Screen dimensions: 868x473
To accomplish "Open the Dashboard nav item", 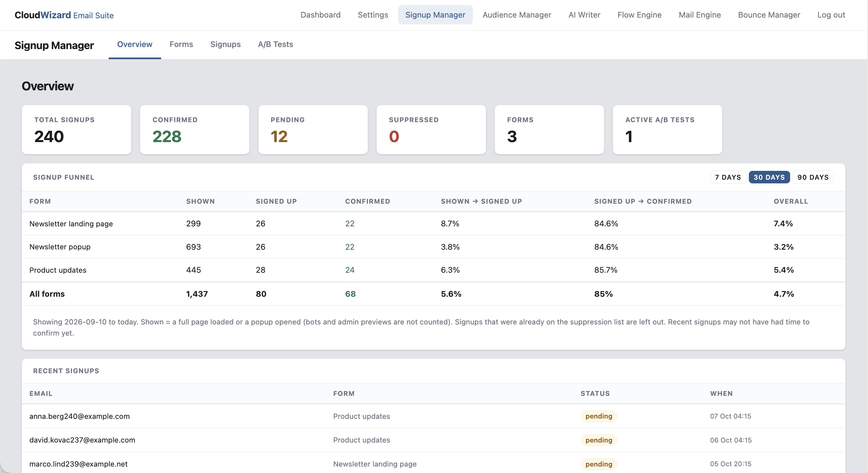I will (x=320, y=15).
